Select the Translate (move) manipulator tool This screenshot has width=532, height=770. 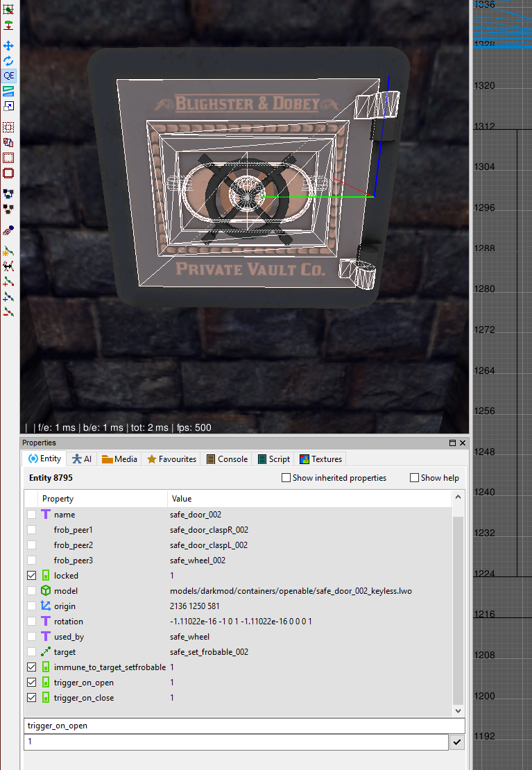click(x=8, y=46)
